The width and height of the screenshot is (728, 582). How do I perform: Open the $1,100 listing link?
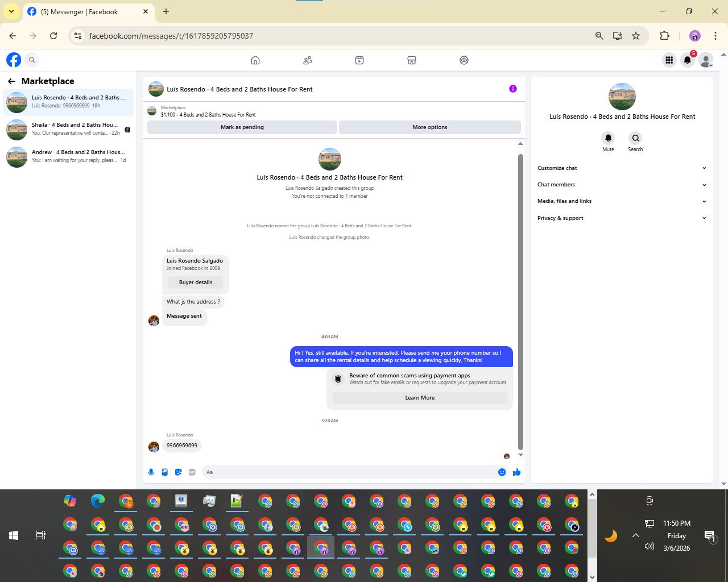point(208,115)
